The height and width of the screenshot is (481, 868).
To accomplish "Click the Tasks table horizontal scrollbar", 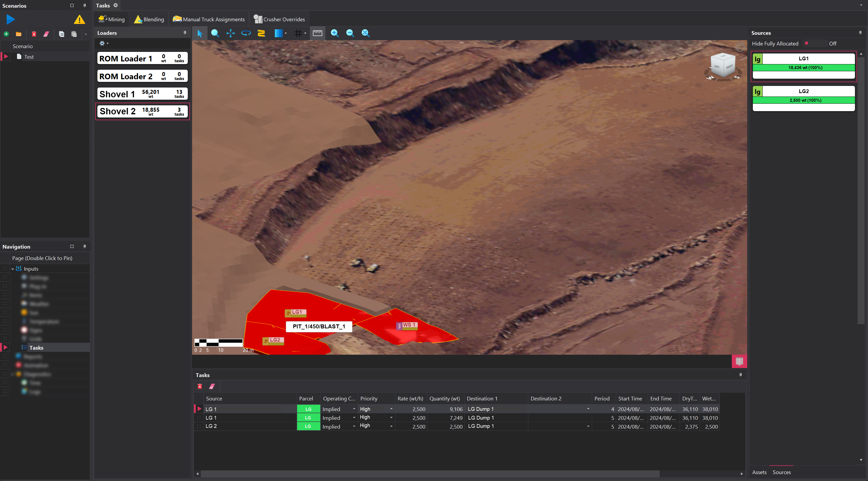I will coord(430,474).
